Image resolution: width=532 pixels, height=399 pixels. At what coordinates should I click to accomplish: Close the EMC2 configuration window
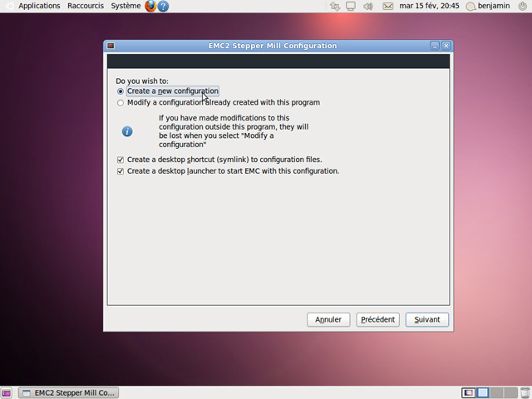[x=446, y=46]
